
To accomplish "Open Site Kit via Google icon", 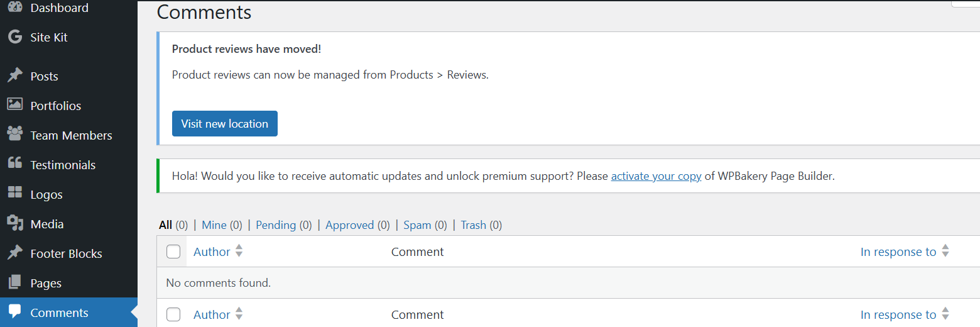I will [x=15, y=37].
